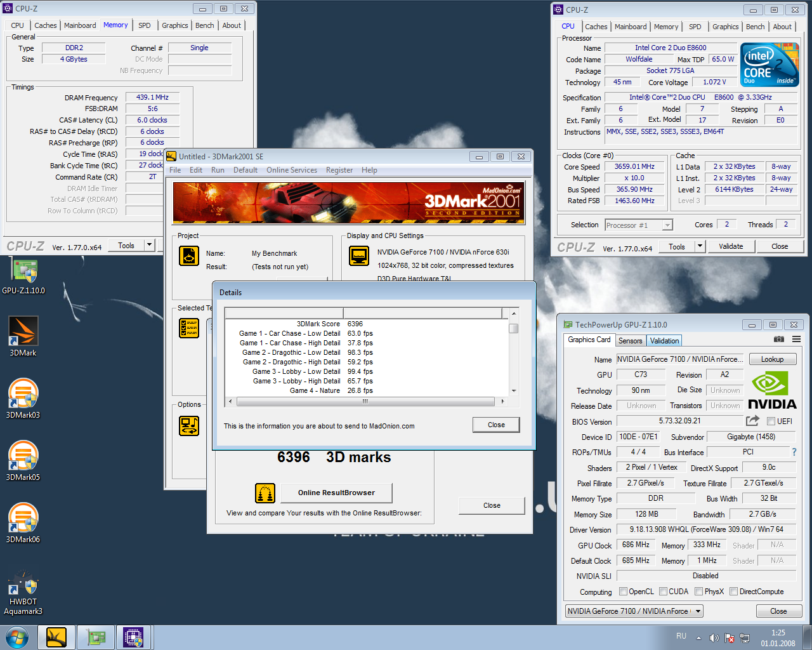Toggle the OpenCL checkbox
Viewport: 812px width, 650px height.
(x=624, y=591)
